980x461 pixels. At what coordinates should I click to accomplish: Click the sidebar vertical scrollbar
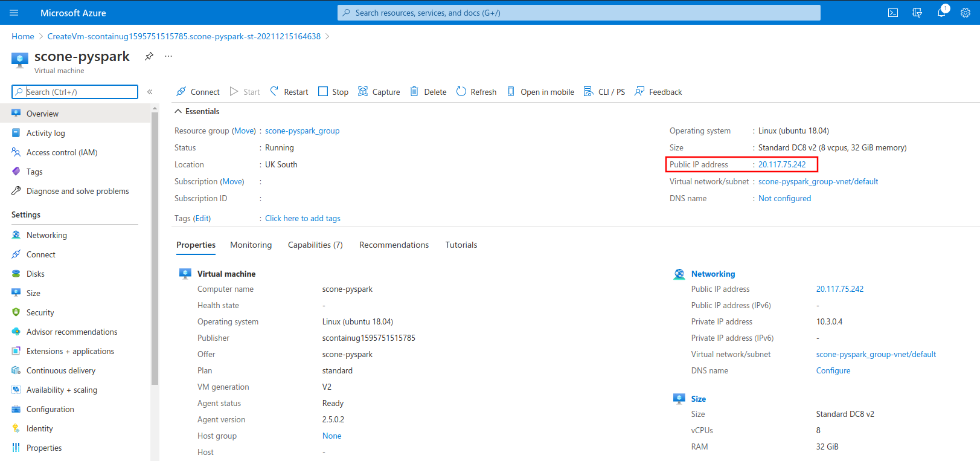155,248
